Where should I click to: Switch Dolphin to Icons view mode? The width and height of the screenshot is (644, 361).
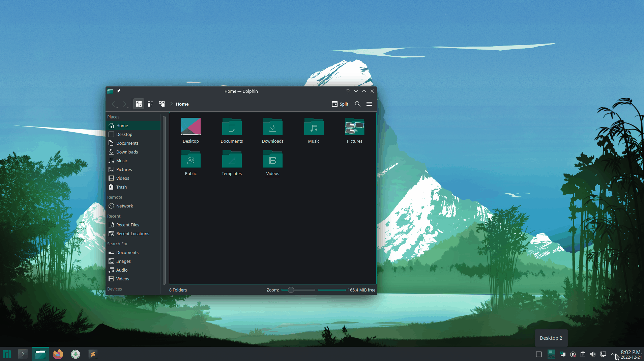click(x=139, y=104)
